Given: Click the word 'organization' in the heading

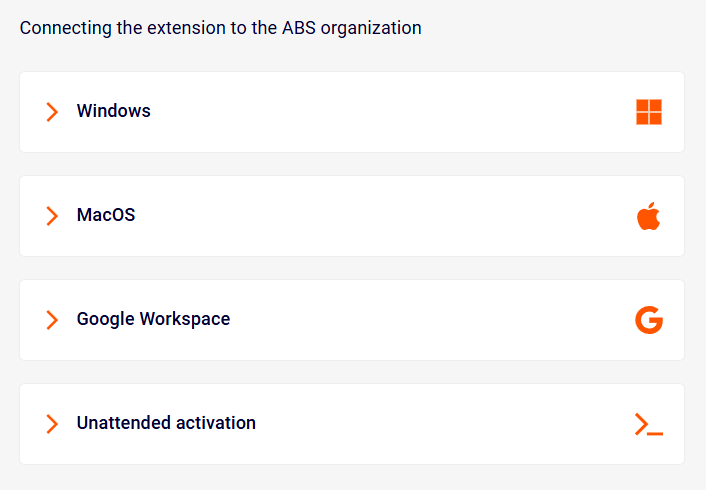Looking at the screenshot, I should [x=372, y=28].
